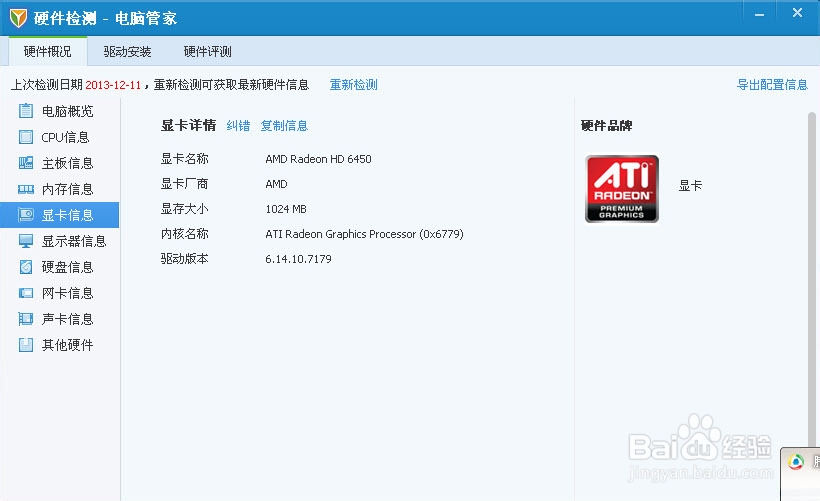Viewport: 820px width, 501px height.
Task: Click the 显示器信息 monitor icon
Action: (x=26, y=241)
